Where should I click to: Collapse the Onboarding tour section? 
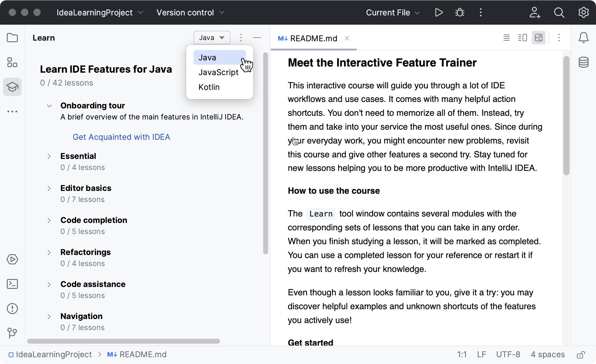click(x=49, y=106)
